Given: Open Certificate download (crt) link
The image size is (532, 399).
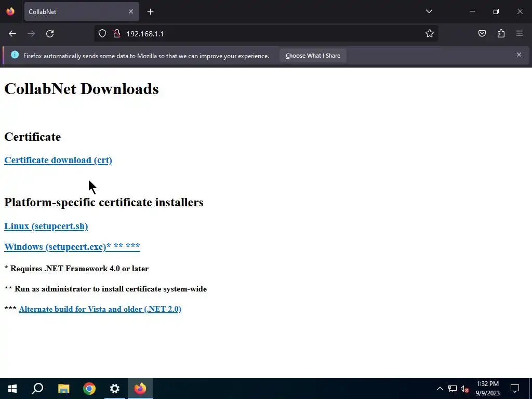Looking at the screenshot, I should click(x=58, y=160).
